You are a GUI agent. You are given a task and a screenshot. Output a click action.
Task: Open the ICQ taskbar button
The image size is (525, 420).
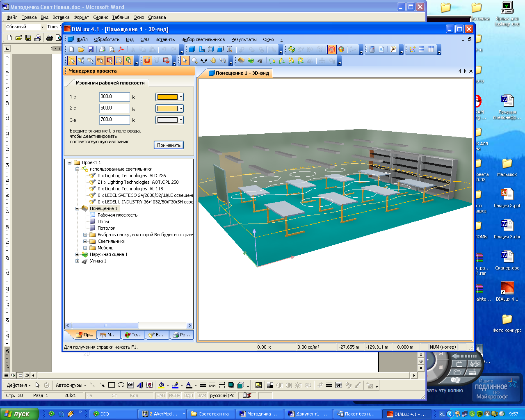point(112,414)
